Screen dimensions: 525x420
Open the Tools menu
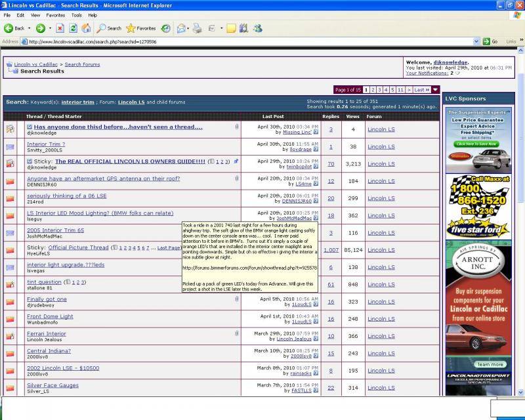pyautogui.click(x=77, y=14)
